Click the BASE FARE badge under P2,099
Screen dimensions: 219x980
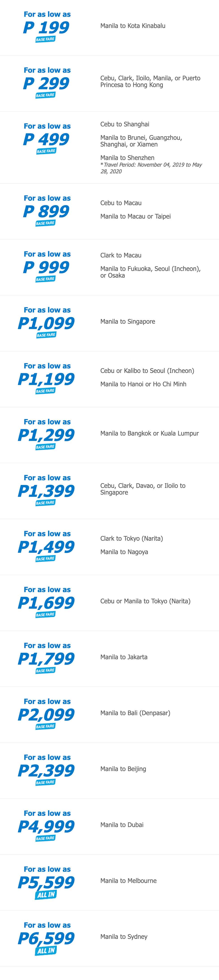[x=45, y=726]
